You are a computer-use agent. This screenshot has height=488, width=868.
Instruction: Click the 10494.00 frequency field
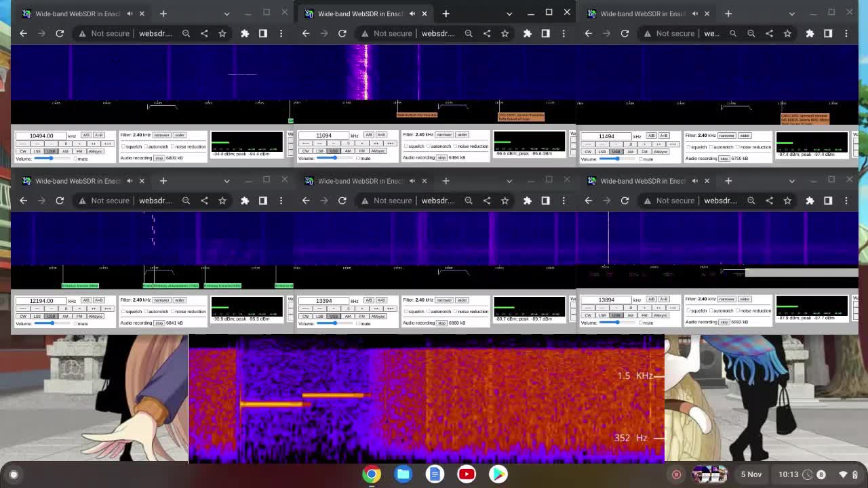(x=41, y=136)
